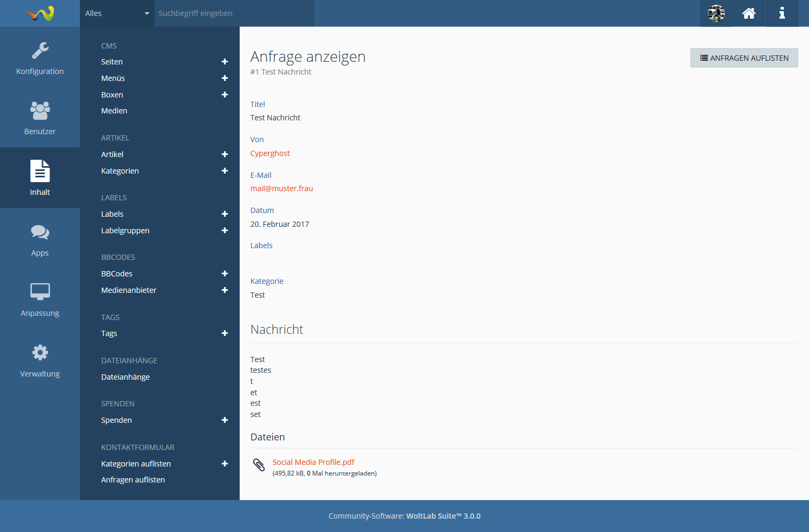809x532 pixels.
Task: Open the Benutzer users section
Action: click(x=40, y=118)
